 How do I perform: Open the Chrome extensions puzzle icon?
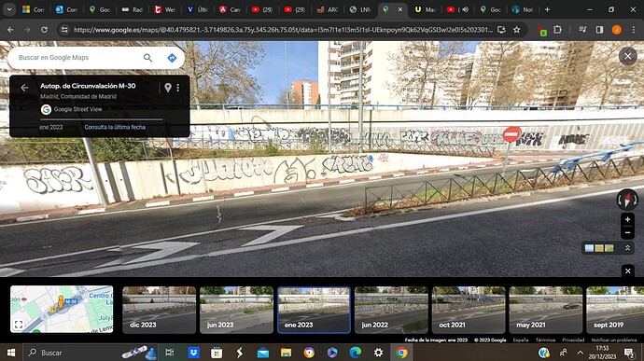[x=557, y=30]
